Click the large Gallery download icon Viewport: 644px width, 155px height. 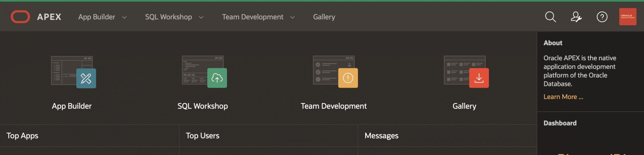466,72
